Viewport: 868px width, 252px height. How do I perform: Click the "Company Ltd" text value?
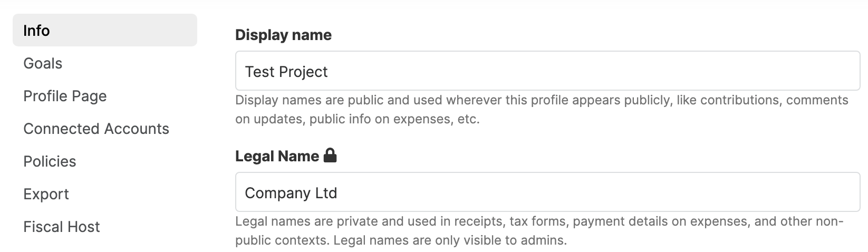tap(291, 193)
